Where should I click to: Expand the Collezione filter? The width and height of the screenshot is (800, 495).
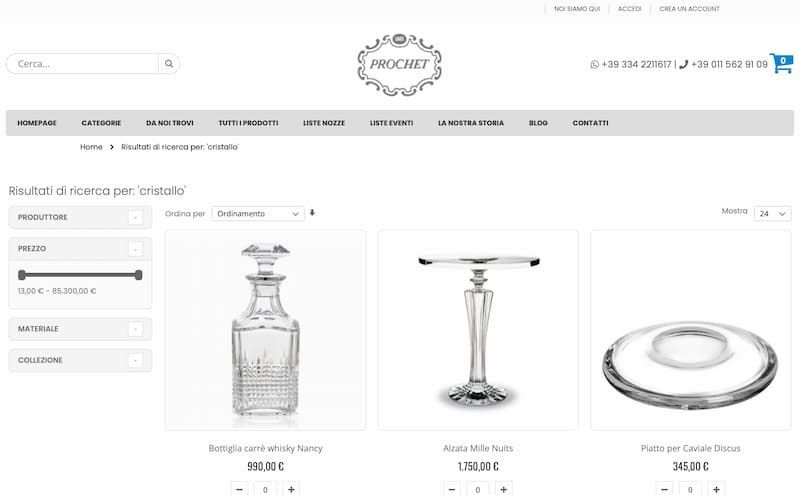tap(135, 361)
